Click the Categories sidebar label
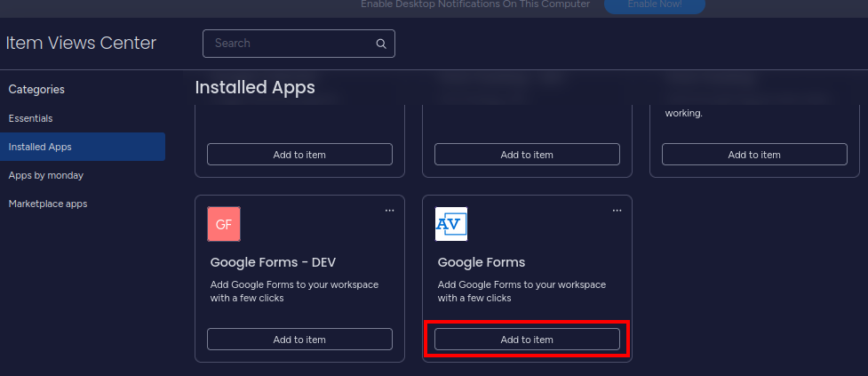Viewport: 868px width, 376px height. pos(36,89)
